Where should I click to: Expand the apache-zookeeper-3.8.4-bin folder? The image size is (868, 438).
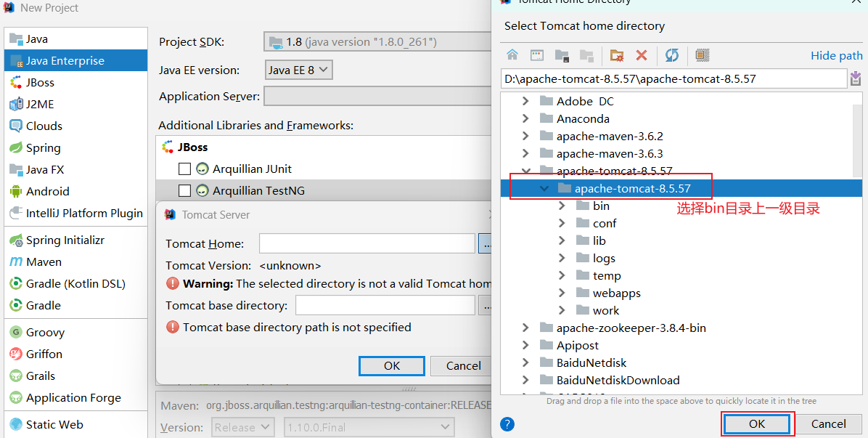526,328
